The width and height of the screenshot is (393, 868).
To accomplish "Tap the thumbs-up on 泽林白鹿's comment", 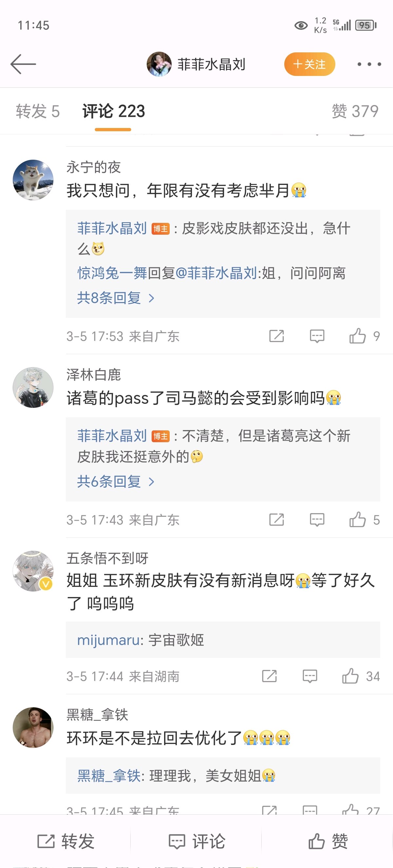I will [x=357, y=519].
